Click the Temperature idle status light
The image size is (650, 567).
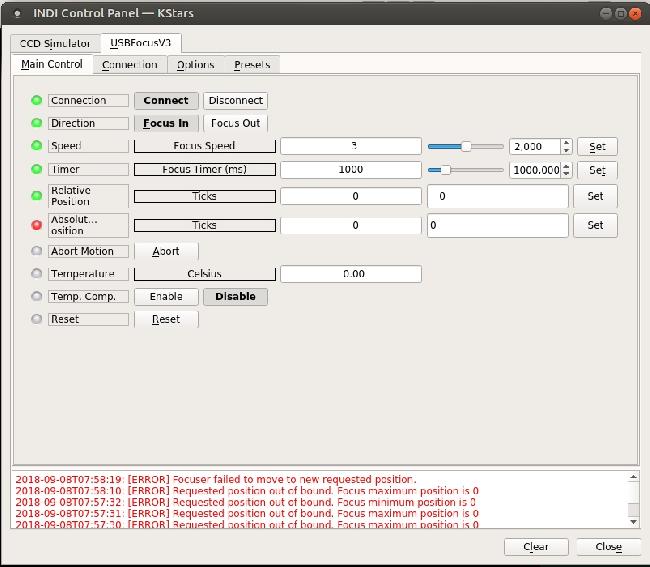(36, 274)
